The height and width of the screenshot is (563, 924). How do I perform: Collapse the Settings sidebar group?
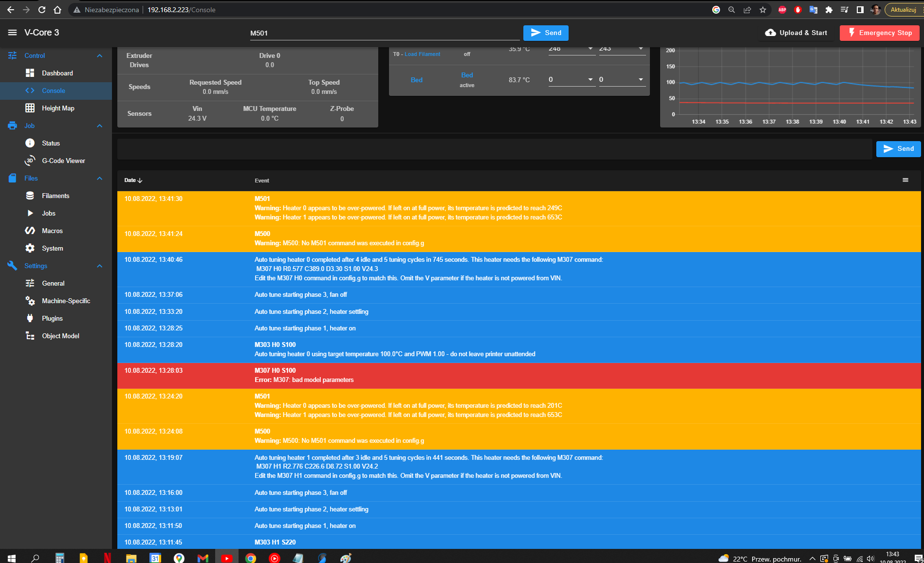point(99,266)
